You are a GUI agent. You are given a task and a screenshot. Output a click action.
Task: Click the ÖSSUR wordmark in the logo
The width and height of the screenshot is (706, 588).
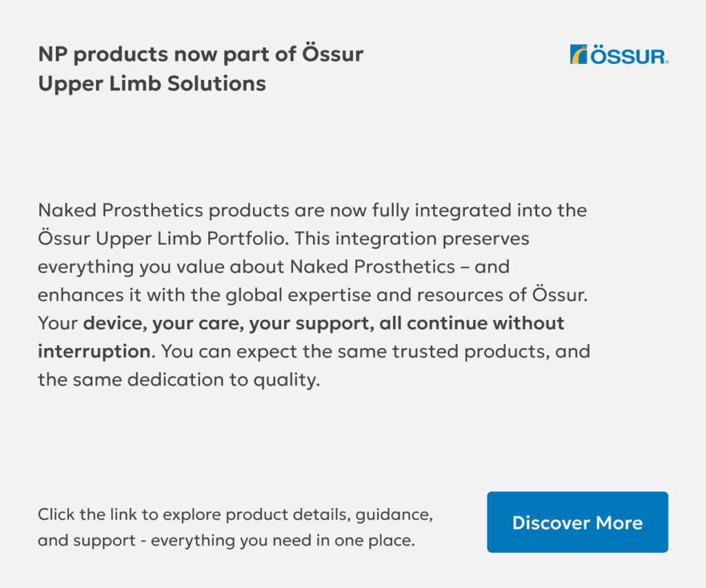coord(627,56)
